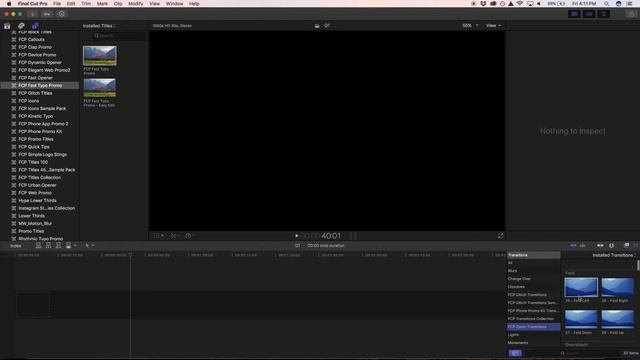640x360 pixels.
Task: Click the Wi-Fi icon in menu bar
Action: point(520,4)
